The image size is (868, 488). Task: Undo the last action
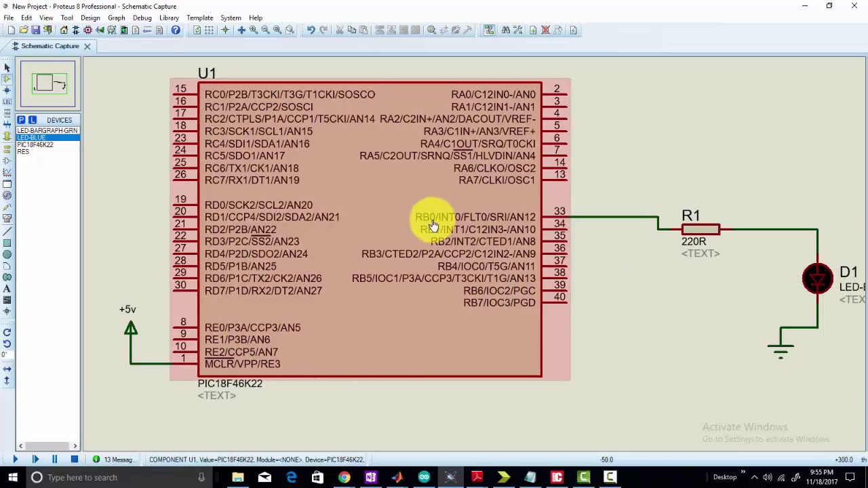[311, 30]
